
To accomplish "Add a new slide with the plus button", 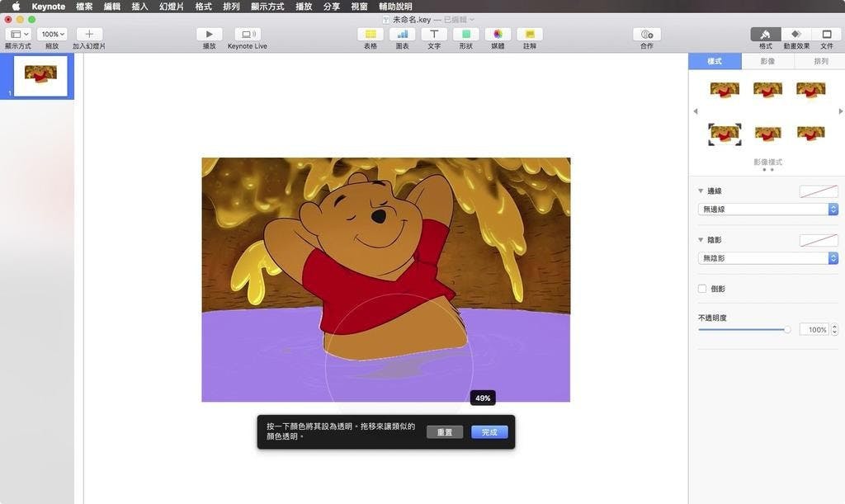I will 89,34.
